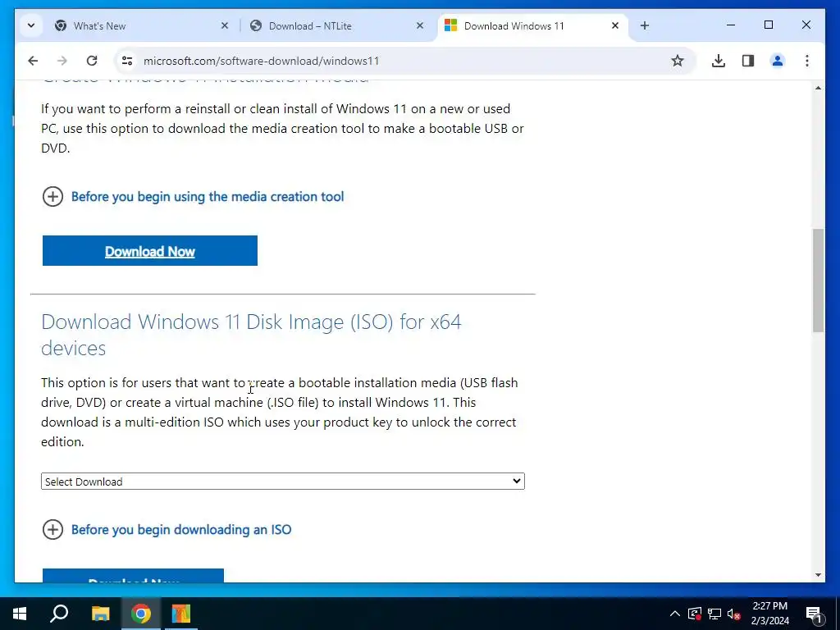
Task: Open the notification center icon
Action: pos(815,614)
